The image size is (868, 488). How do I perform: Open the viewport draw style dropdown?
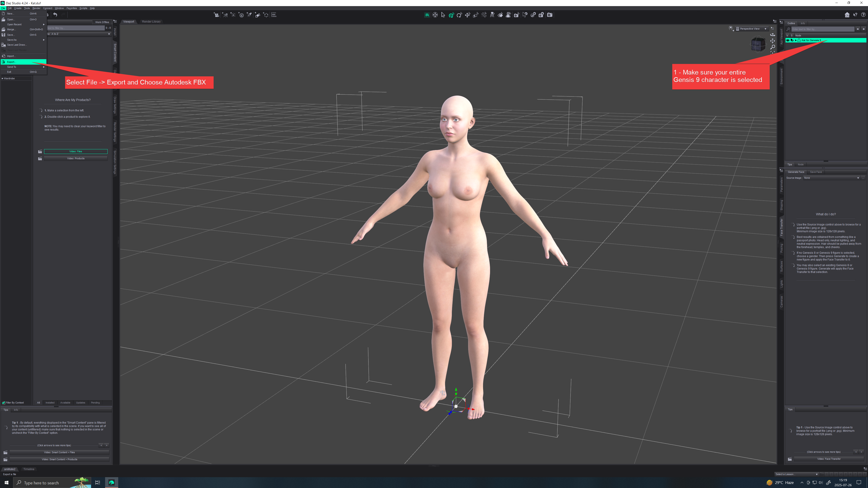tap(731, 29)
